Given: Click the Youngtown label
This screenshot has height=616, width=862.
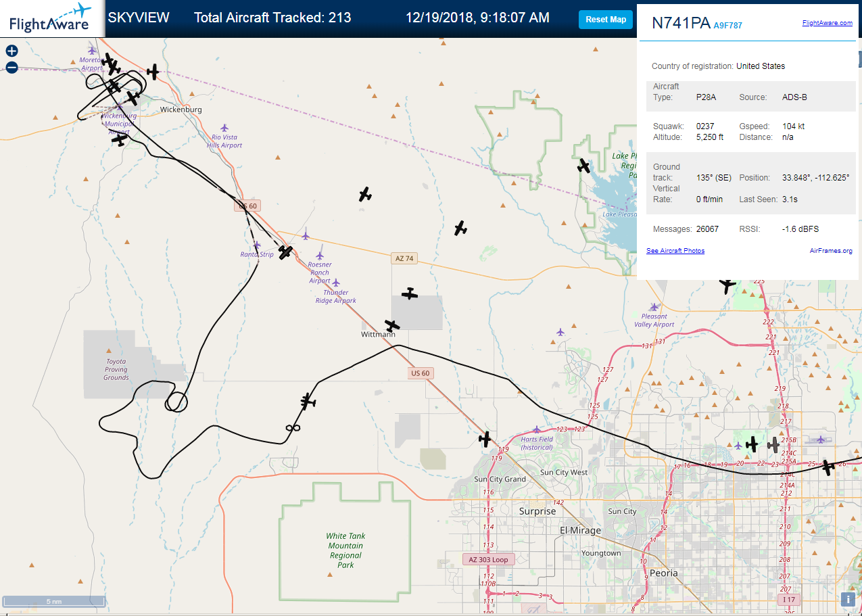Looking at the screenshot, I should click(601, 553).
